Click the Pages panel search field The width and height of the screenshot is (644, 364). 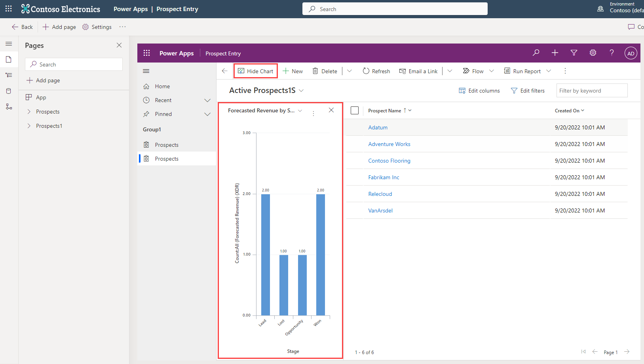(x=74, y=64)
